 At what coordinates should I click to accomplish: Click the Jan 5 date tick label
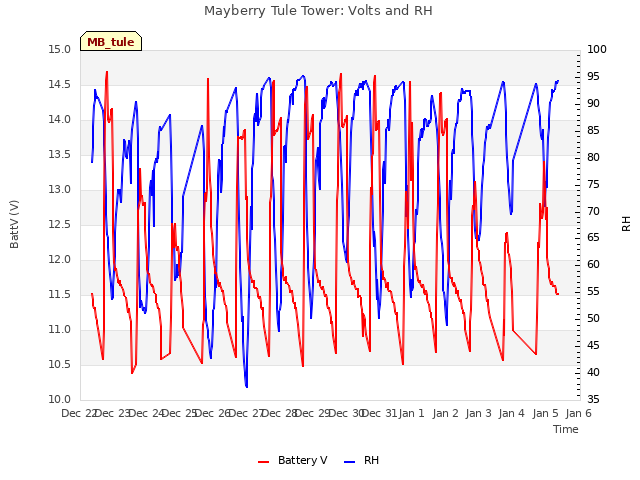point(545,413)
